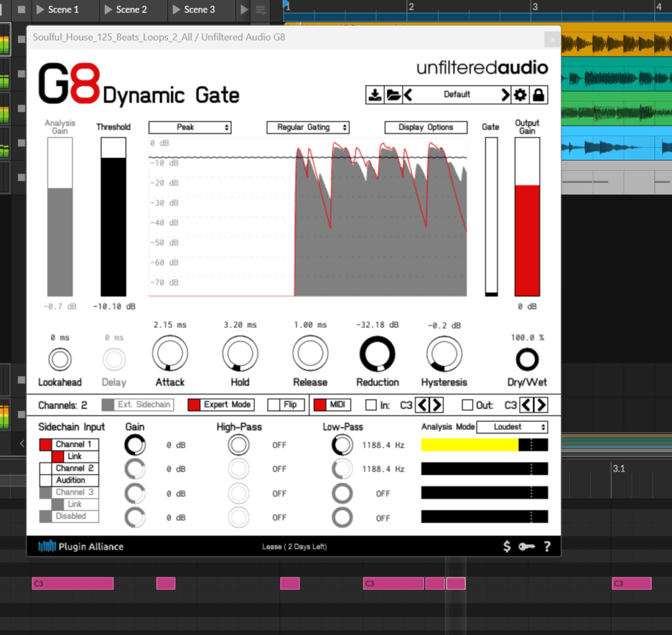Click the preset lock icon
This screenshot has width=672, height=635.
click(x=539, y=95)
